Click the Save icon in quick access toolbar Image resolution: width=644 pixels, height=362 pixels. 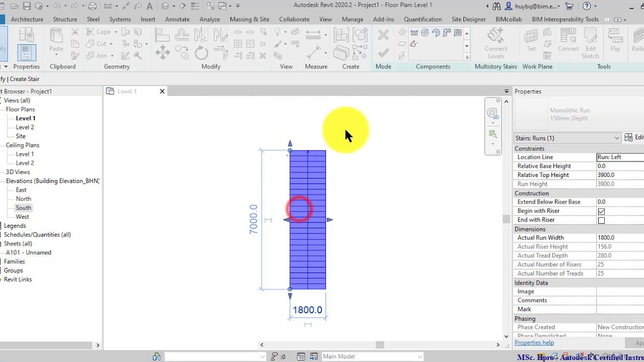click(27, 7)
